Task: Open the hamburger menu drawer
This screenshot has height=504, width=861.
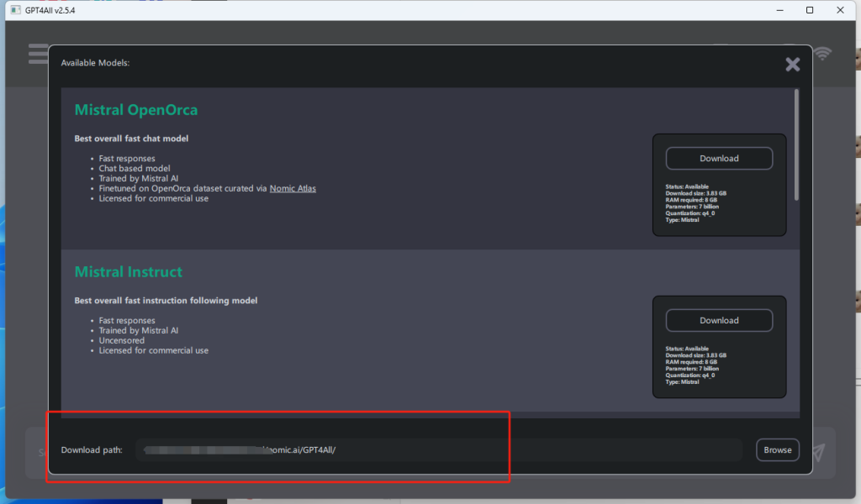Action: (x=37, y=54)
